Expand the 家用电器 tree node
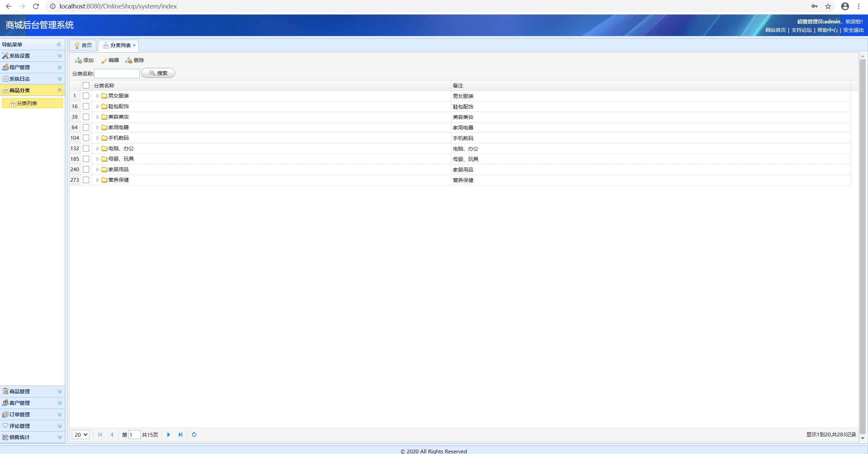The height and width of the screenshot is (454, 868). (x=97, y=127)
